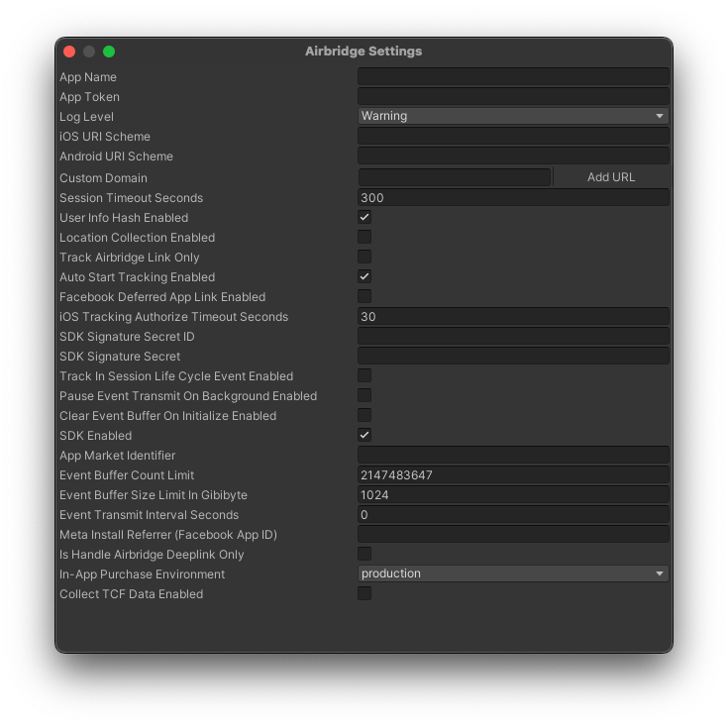Click the Log Level label
The height and width of the screenshot is (726, 728).
coord(86,117)
